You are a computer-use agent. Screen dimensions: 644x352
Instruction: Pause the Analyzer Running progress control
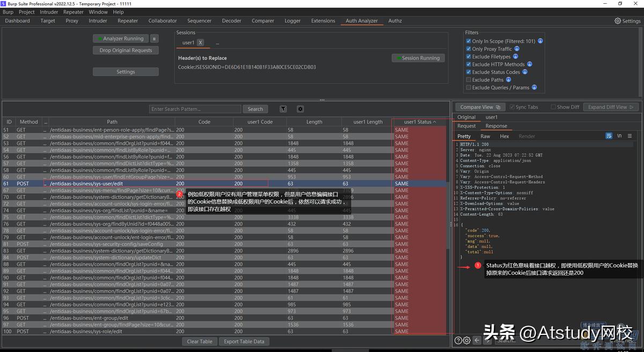click(x=155, y=38)
